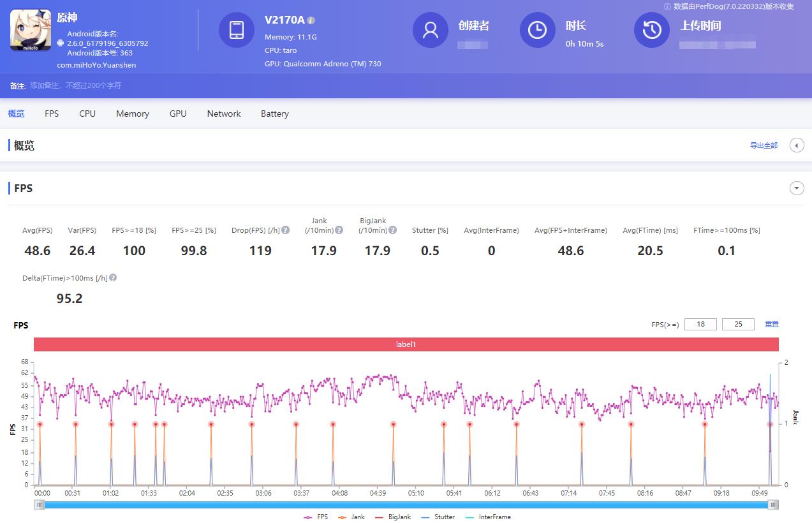The width and height of the screenshot is (812, 523).
Task: Click the 创建者 creator profile icon
Action: pos(430,29)
